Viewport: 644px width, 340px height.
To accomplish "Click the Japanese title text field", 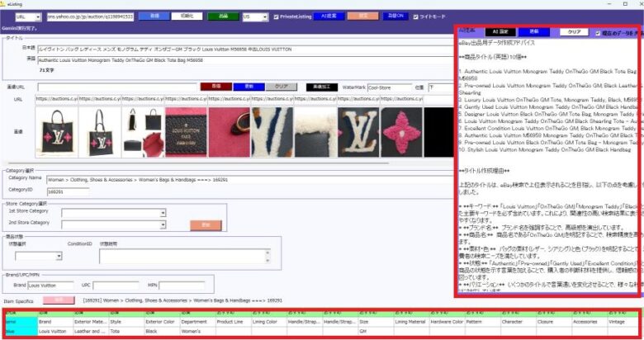I will [245, 50].
